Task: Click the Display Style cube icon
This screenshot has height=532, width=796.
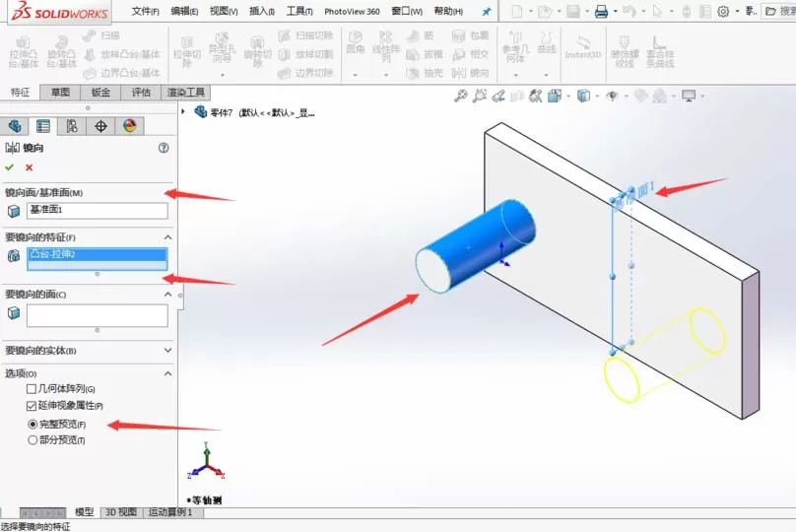Action: point(584,96)
